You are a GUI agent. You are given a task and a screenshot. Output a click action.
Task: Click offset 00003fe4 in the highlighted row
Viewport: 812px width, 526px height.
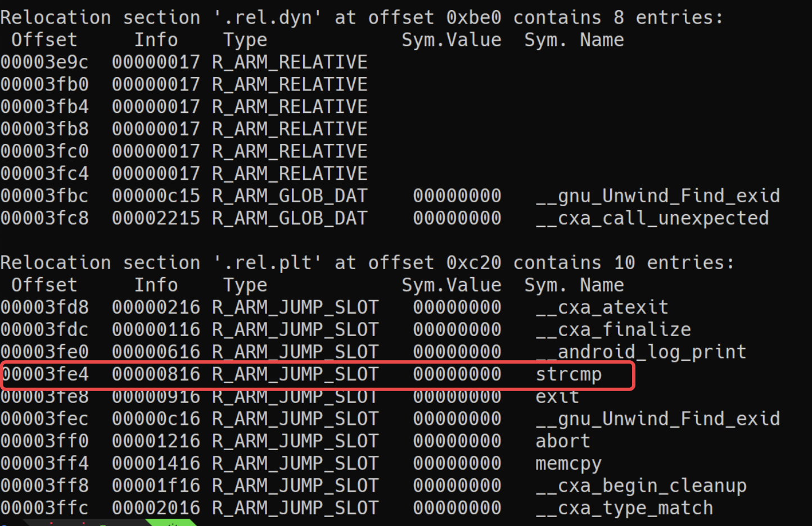[45, 374]
